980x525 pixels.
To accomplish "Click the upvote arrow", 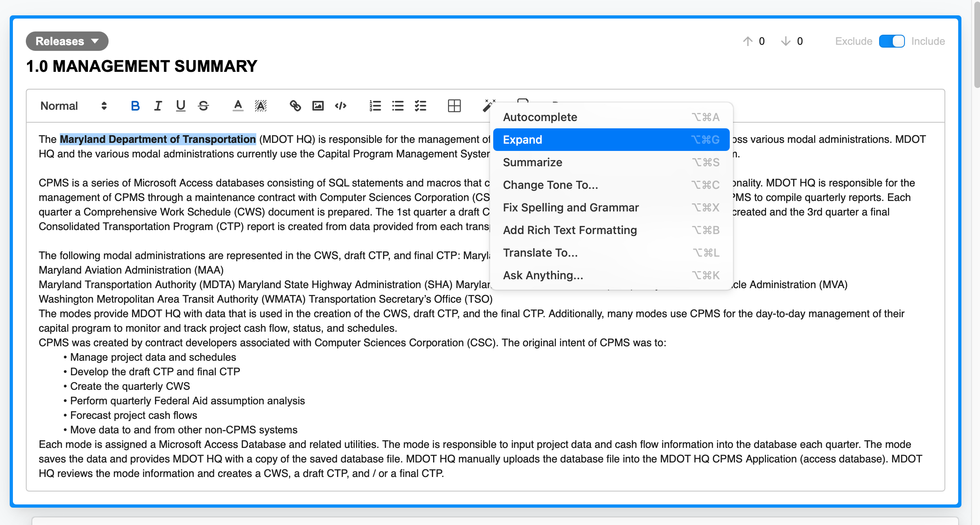I will coord(748,41).
